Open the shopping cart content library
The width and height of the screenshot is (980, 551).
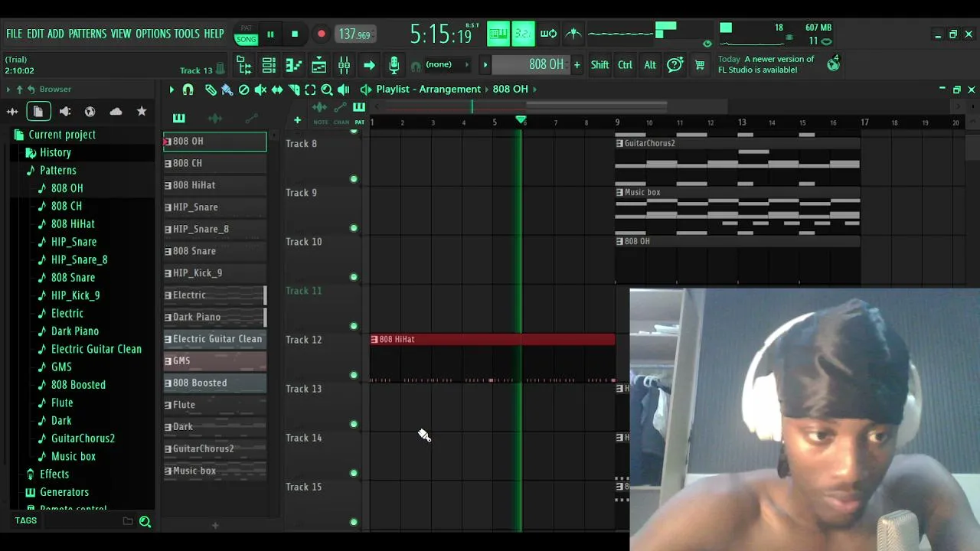[x=700, y=65]
